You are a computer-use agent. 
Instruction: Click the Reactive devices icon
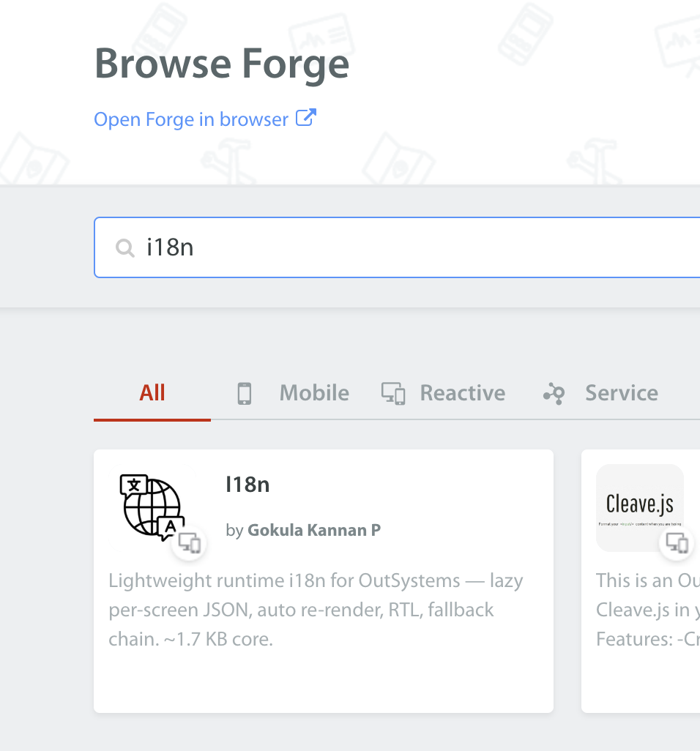pyautogui.click(x=393, y=394)
